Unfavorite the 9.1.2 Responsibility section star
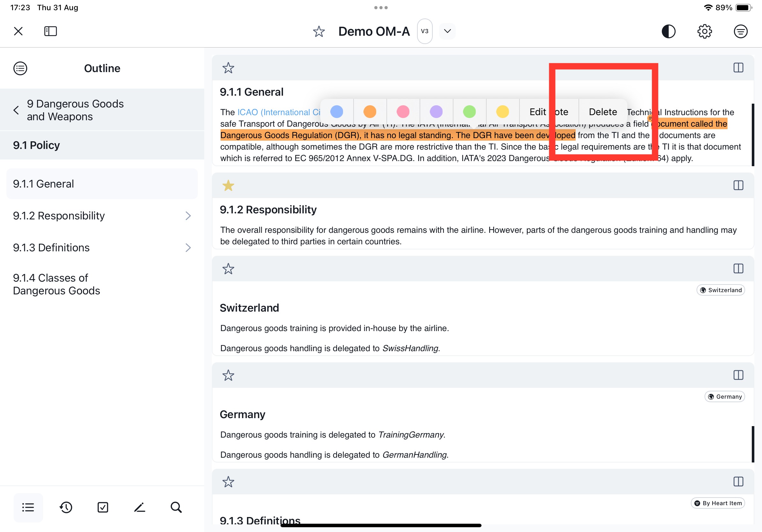762x532 pixels. [228, 185]
